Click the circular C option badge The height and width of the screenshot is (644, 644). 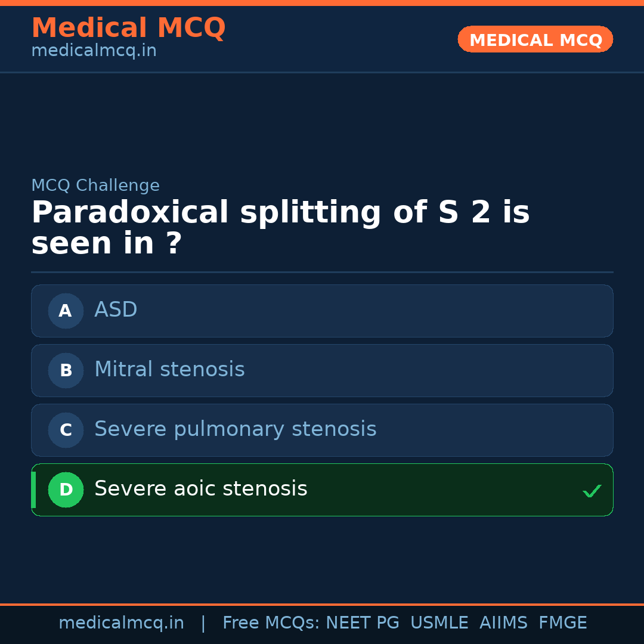(x=66, y=430)
